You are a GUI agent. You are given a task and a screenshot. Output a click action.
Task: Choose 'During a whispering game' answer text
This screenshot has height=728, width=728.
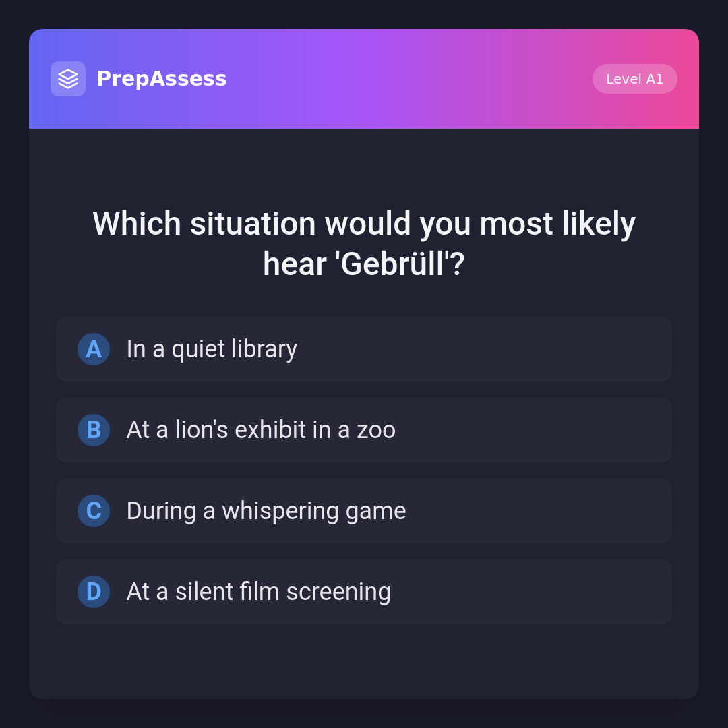coord(266,511)
